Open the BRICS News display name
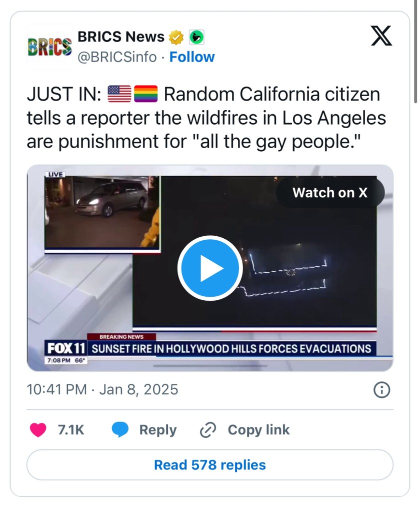The image size is (420, 512). pos(121,37)
